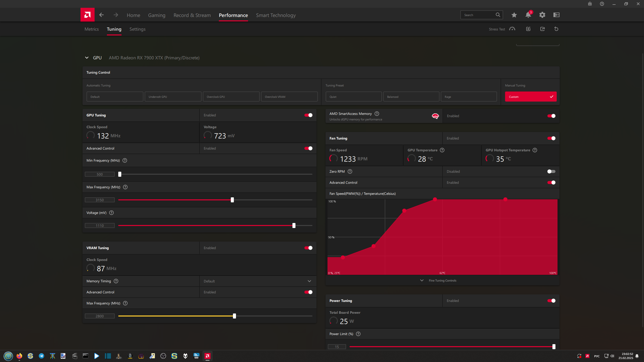Image resolution: width=644 pixels, height=362 pixels.
Task: Open the favorites star icon
Action: [x=514, y=15]
